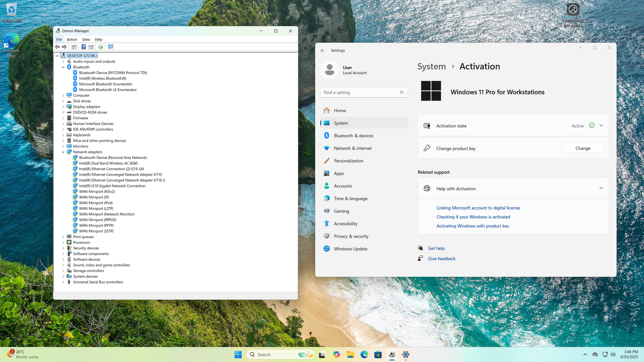Open the File menu in Device Manager
Viewport: 644px width, 362px height.
tap(59, 39)
